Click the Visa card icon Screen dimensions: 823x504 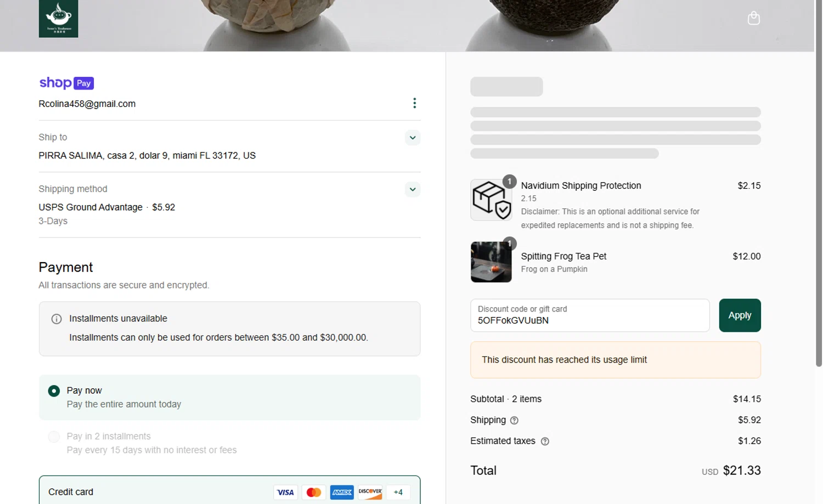click(285, 492)
